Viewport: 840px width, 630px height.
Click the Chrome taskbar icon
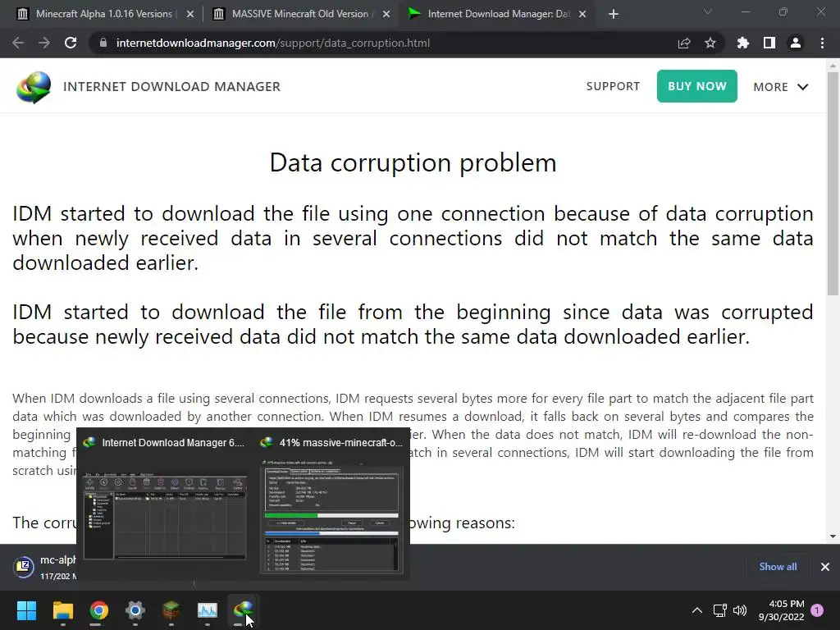(98, 610)
